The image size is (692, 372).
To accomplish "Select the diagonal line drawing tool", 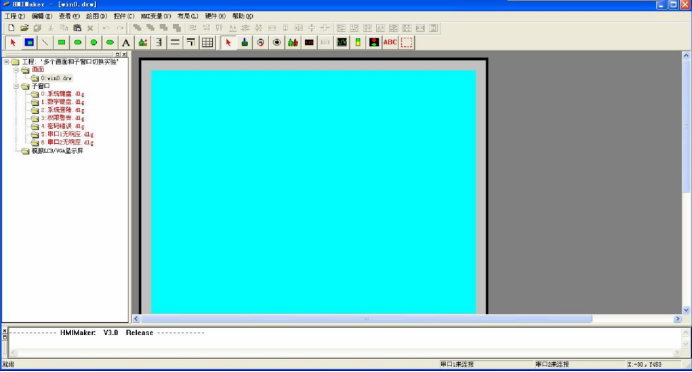I will (45, 42).
